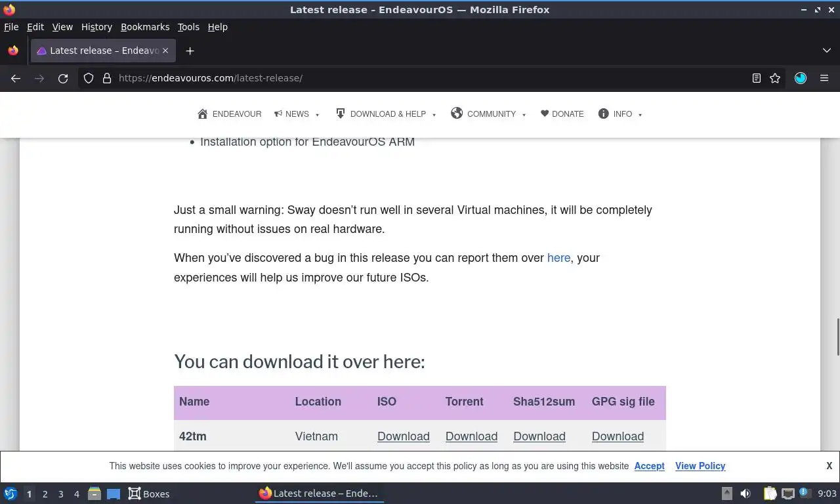Viewport: 840px width, 504px height.
Task: Expand the News menu arrow
Action: (x=318, y=115)
